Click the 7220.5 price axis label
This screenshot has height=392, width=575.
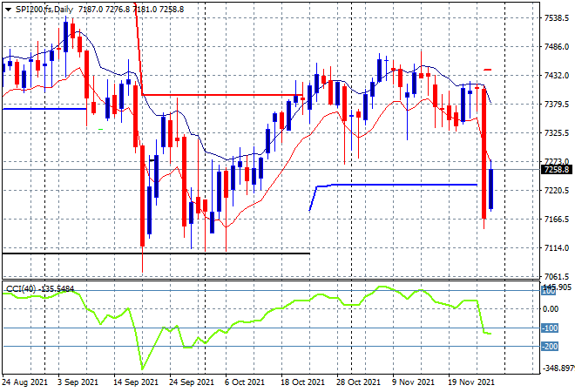(x=557, y=190)
